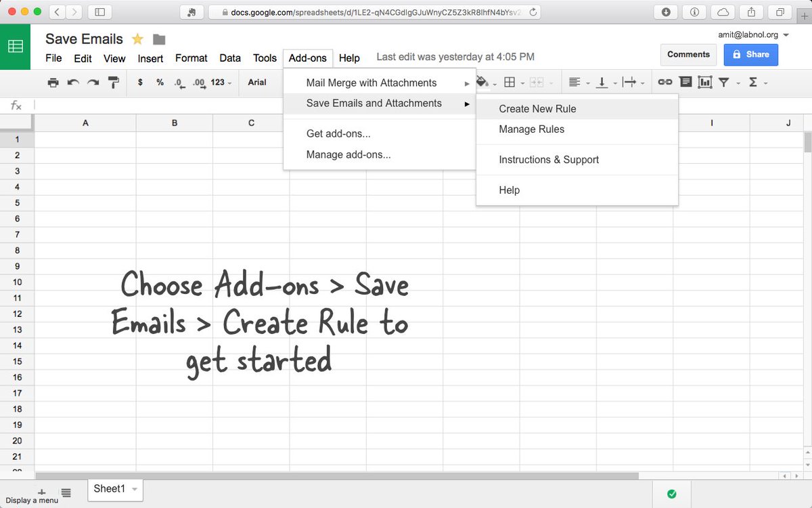Screen dimensions: 812x508
Task: Format value as percent
Action: pos(160,81)
